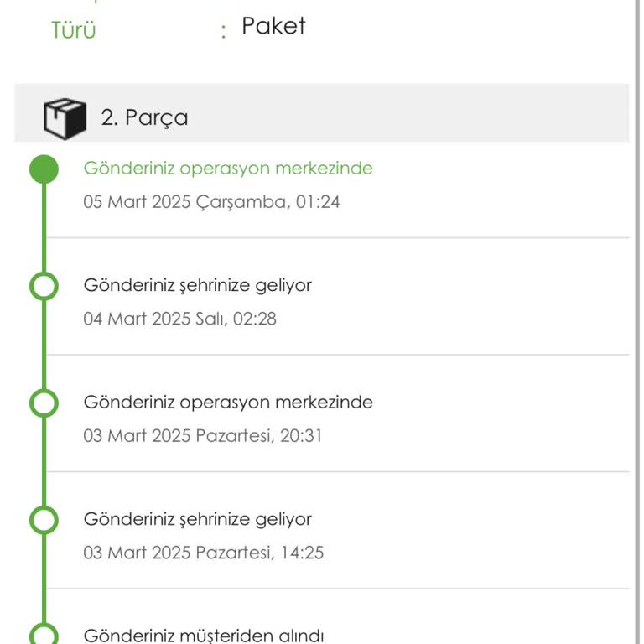Viewport: 644px width, 644px height.
Task: Click the timeline circle for 03 Mart 14:25
Action: click(x=44, y=520)
